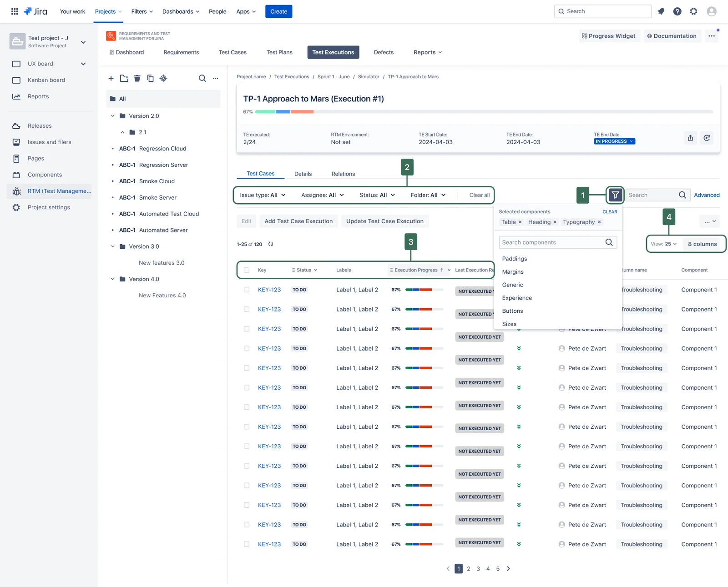Click the Search components input field
Image resolution: width=728 pixels, height=587 pixels.
tap(558, 242)
